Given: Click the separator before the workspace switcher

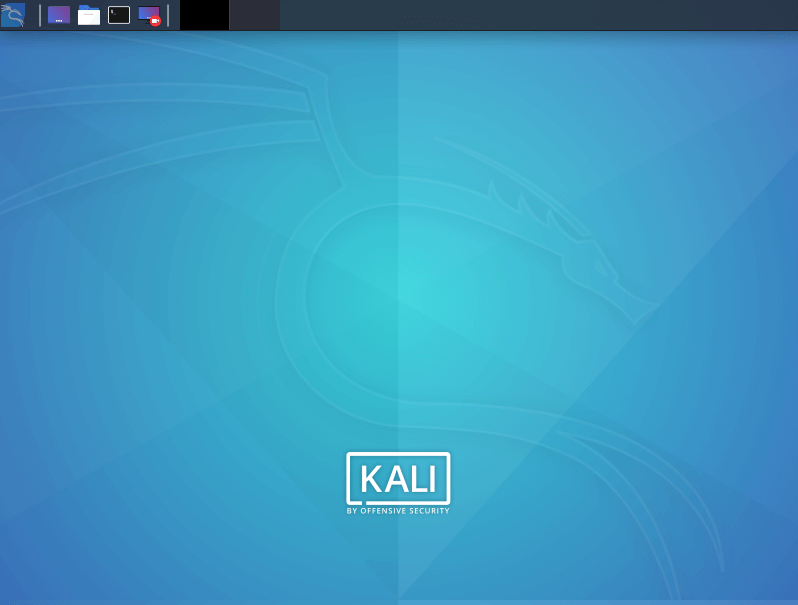Looking at the screenshot, I should point(168,15).
